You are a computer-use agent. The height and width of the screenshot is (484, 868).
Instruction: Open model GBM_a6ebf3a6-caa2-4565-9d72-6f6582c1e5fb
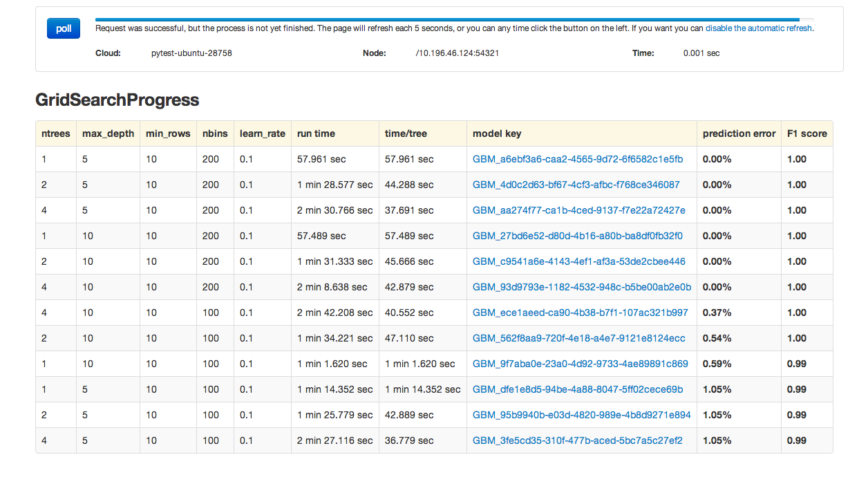tap(578, 159)
